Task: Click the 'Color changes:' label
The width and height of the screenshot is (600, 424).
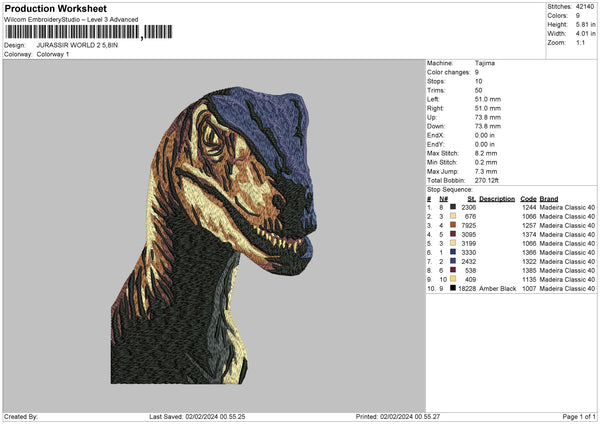Action: click(x=448, y=72)
